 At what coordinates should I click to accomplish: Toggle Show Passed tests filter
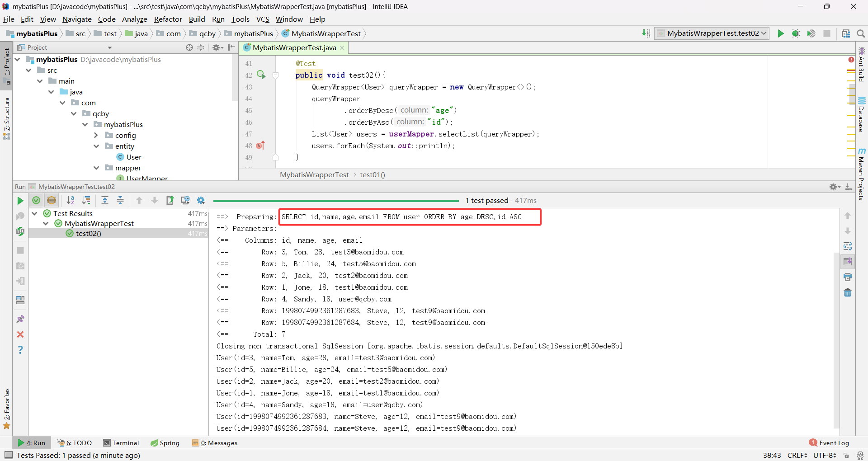[x=36, y=200]
